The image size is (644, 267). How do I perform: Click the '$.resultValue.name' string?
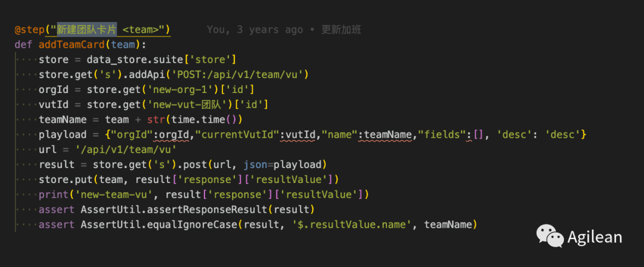pos(354,225)
